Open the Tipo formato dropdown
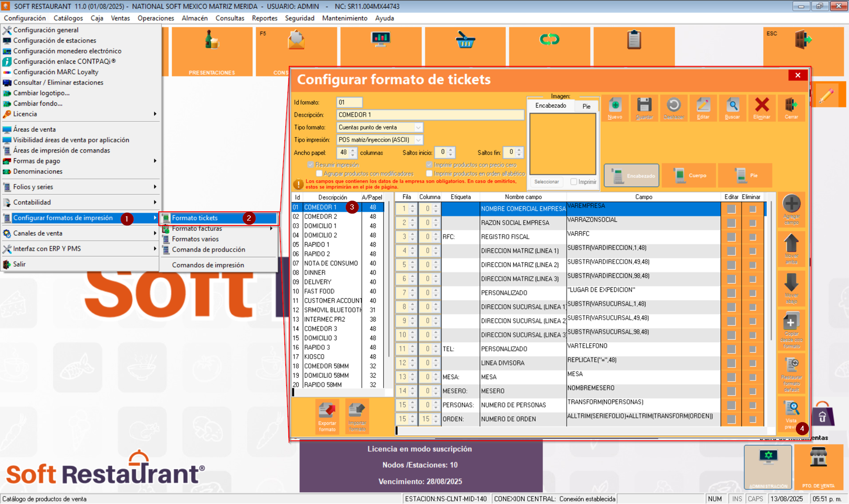 click(418, 127)
